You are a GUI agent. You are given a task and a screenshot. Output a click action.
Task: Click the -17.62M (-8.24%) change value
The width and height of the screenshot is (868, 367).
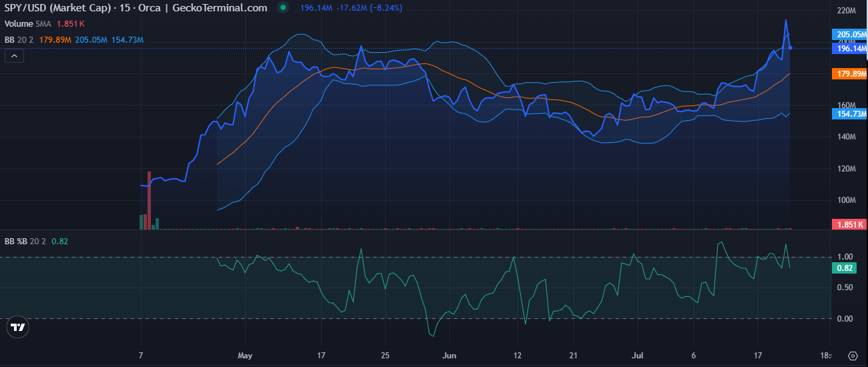(369, 8)
